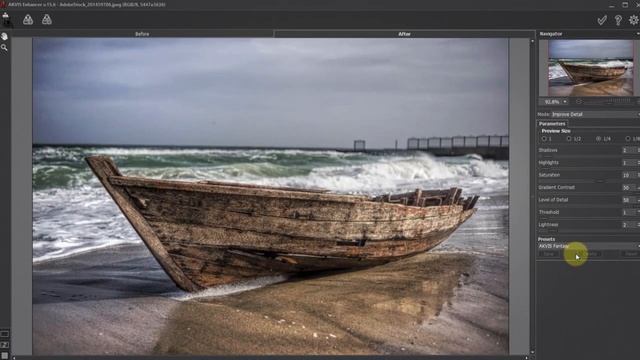This screenshot has height=360, width=640.
Task: Open the zoom percentage dropdown arrow in Navigator
Action: coord(565,102)
